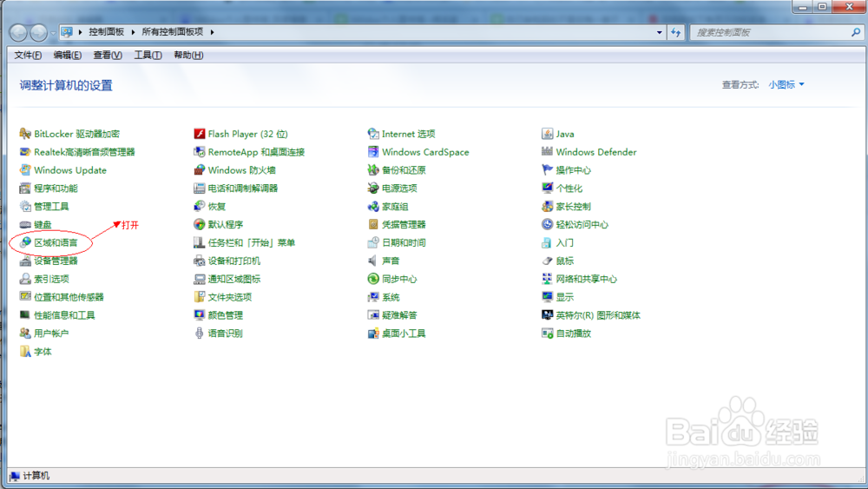Open the 任务栏和「开始」菜单 link
The width and height of the screenshot is (868, 489).
[252, 242]
